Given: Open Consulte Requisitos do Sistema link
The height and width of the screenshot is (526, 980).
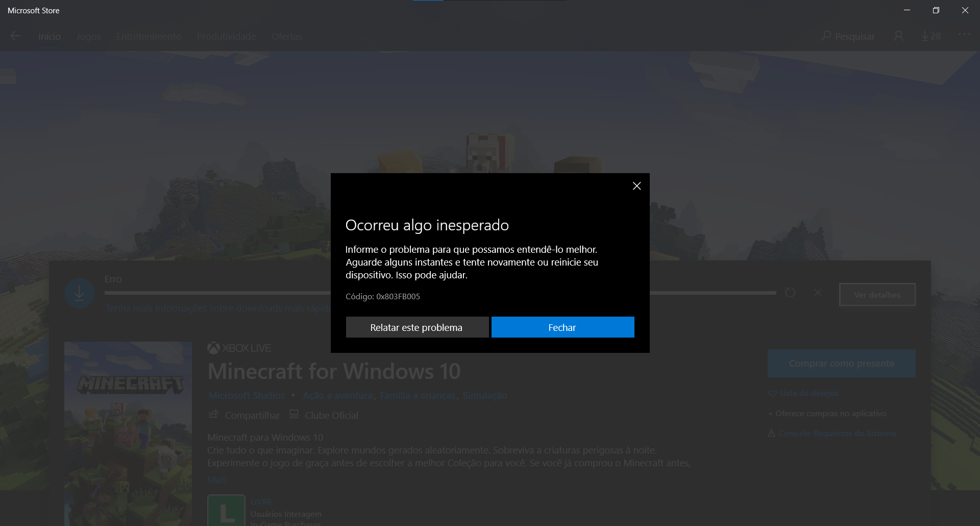Looking at the screenshot, I should (x=837, y=434).
